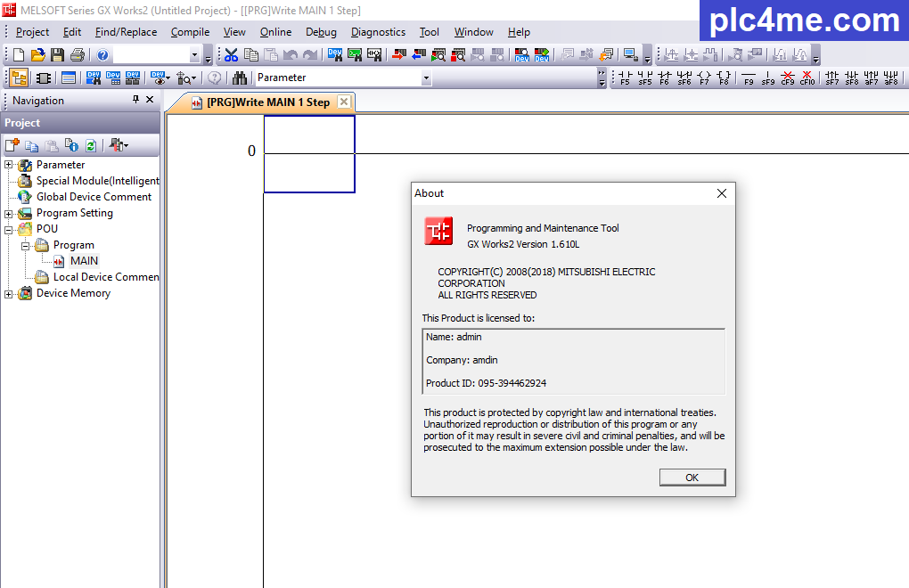This screenshot has width=909, height=588.
Task: Click the Print icon in toolbar
Action: [78, 55]
